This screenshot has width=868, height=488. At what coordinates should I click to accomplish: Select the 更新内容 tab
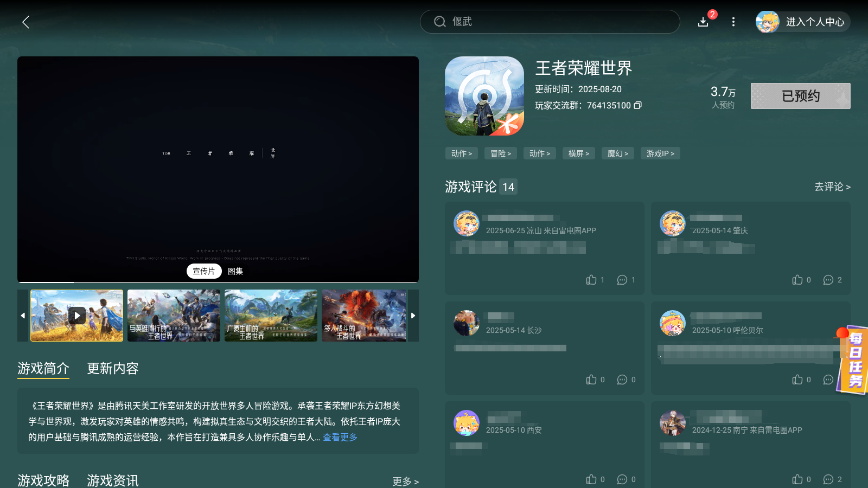pos(113,369)
